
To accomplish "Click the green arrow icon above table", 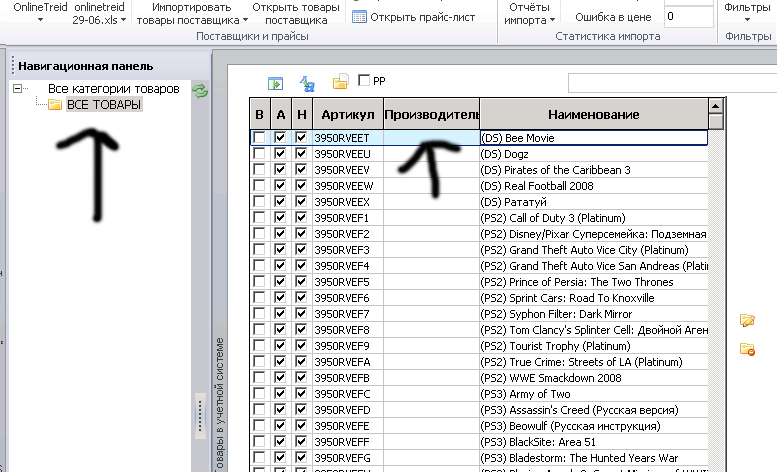I will 275,83.
